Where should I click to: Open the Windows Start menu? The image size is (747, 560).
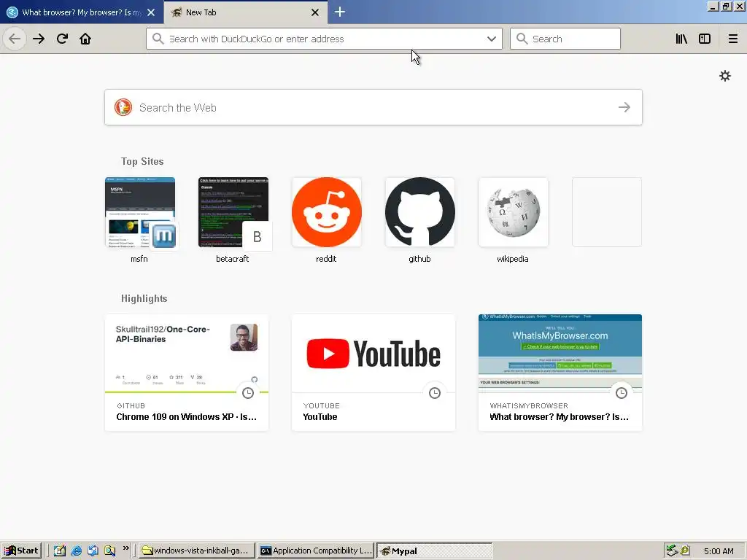(21, 551)
